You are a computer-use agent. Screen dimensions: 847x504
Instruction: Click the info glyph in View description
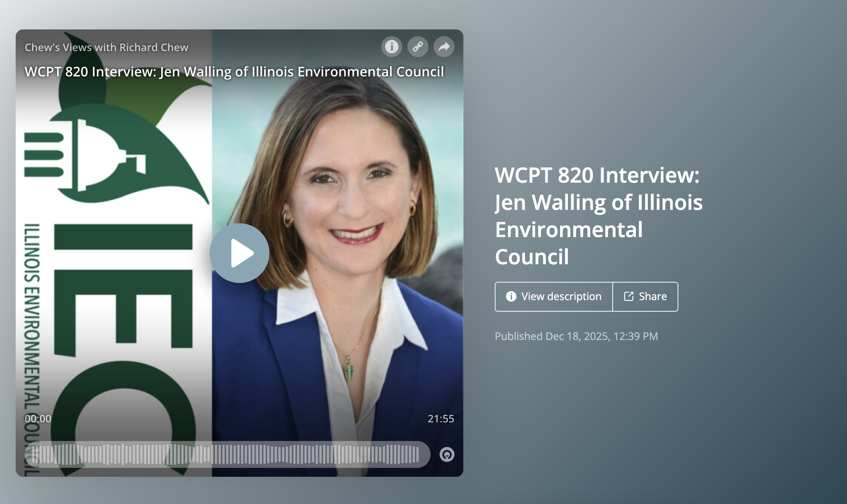[511, 296]
